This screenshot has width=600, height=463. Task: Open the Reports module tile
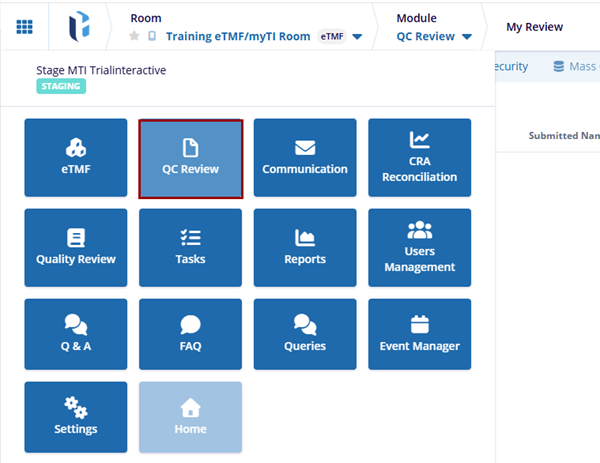click(x=305, y=248)
